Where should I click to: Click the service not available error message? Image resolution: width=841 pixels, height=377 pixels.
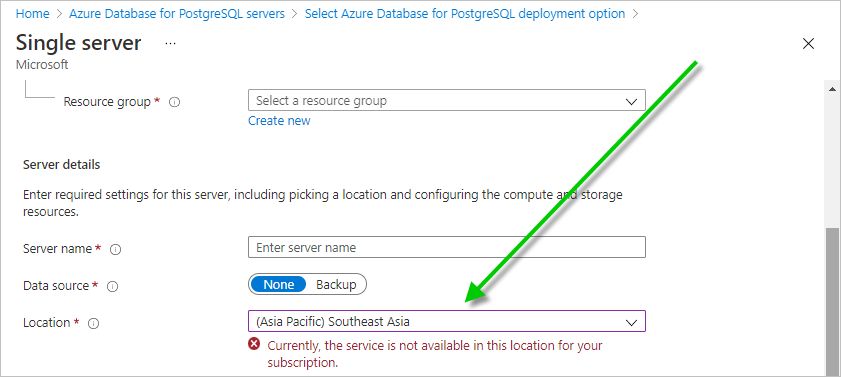[435, 354]
